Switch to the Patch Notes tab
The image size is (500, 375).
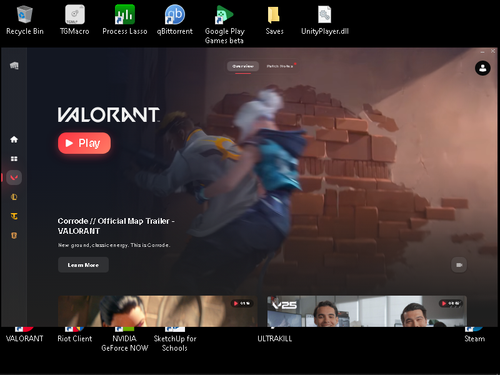(280, 66)
